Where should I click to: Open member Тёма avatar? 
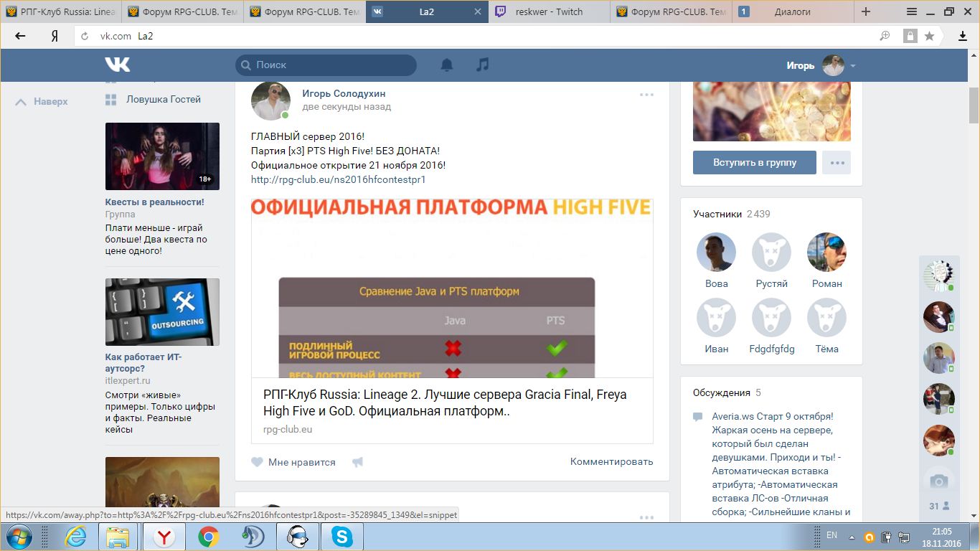click(826, 317)
